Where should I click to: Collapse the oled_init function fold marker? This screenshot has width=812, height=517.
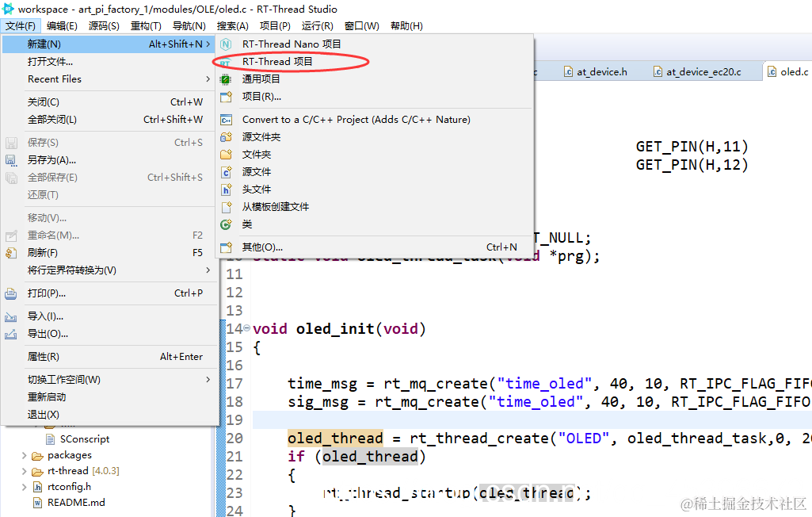247,327
